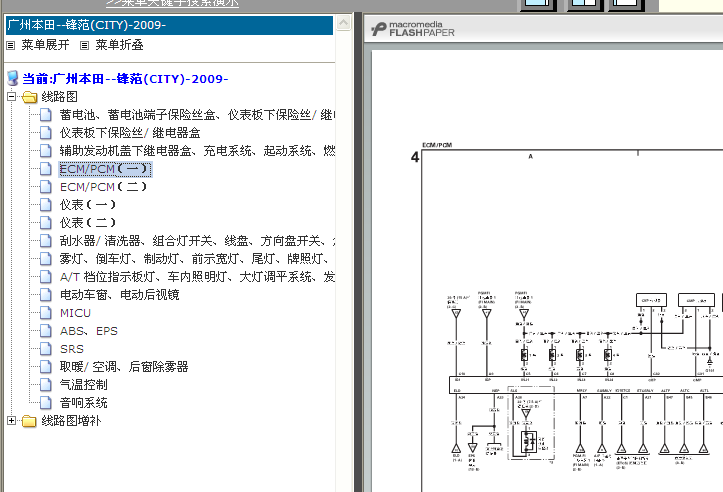The width and height of the screenshot is (723, 492).
Task: Click the 菜单展开 menu expand link
Action: (45, 45)
